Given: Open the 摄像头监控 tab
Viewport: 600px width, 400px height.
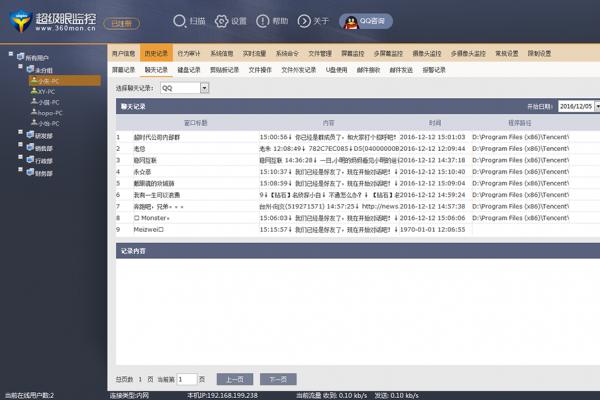Looking at the screenshot, I should [427, 52].
